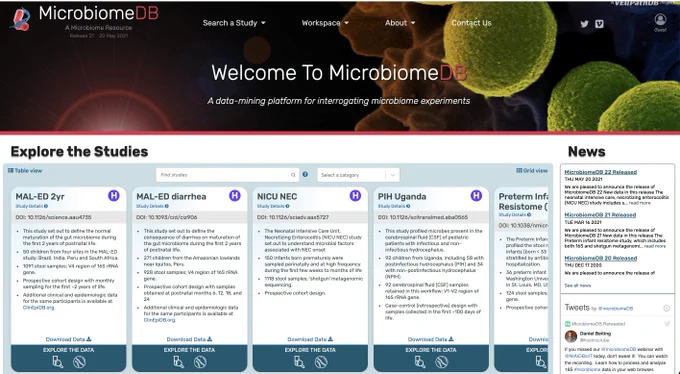
Task: Open @microbiomeDB handle next to Tweets
Action: [615, 308]
